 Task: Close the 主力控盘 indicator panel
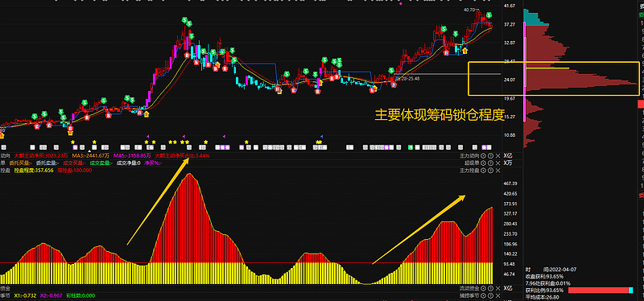pyautogui.click(x=497, y=170)
